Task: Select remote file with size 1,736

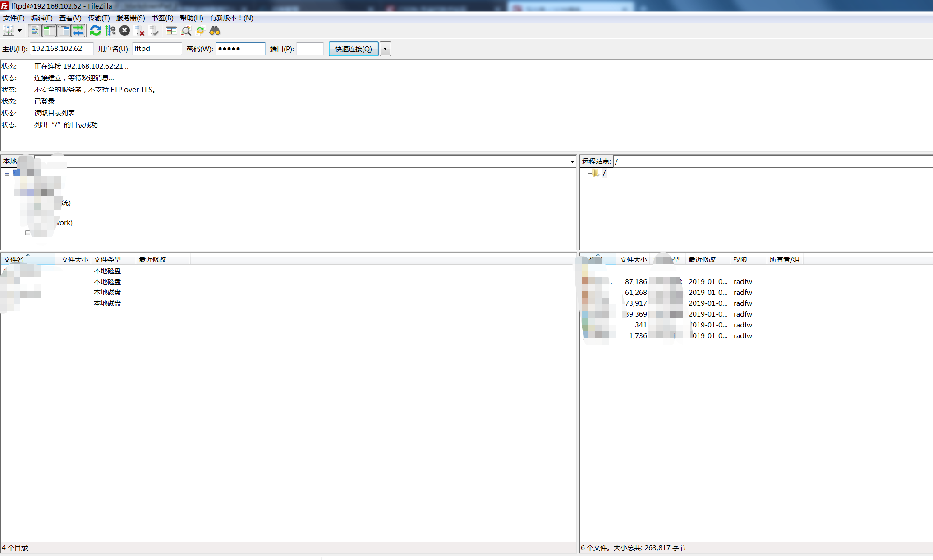Action: click(x=691, y=335)
